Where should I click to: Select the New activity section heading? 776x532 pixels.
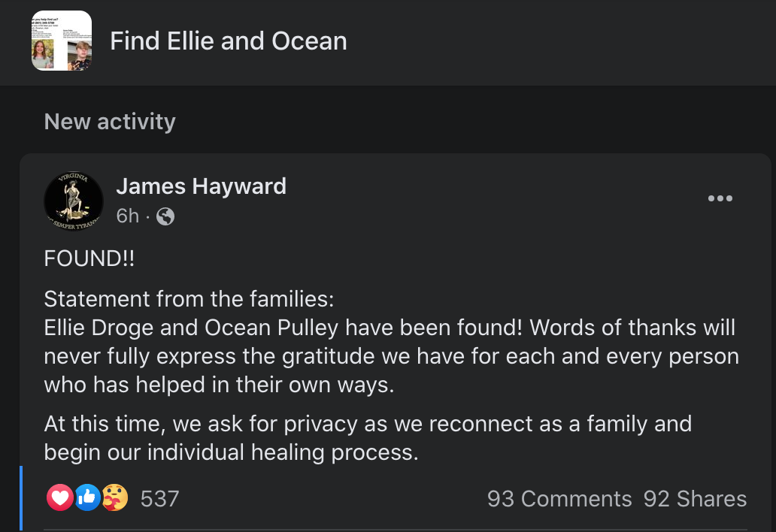110,122
